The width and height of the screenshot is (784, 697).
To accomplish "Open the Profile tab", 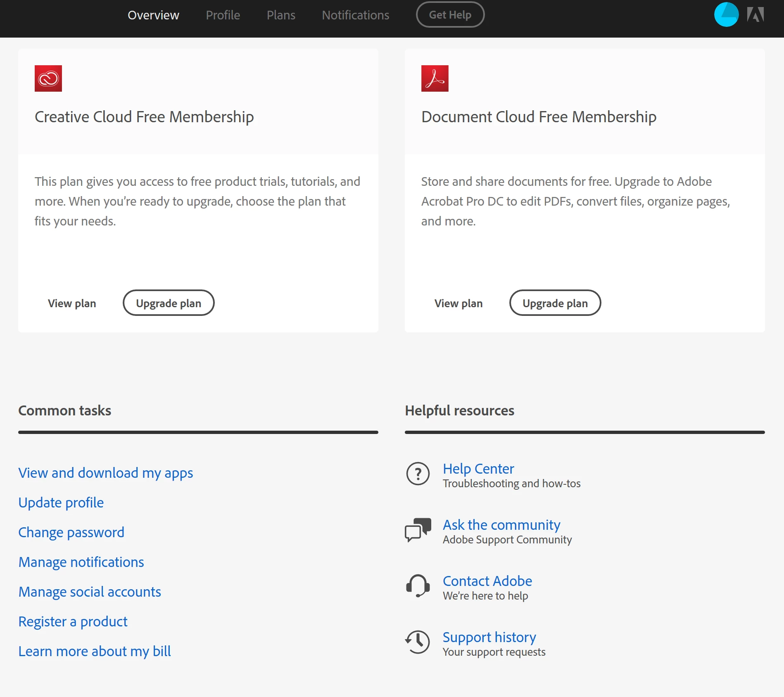I will tap(223, 15).
